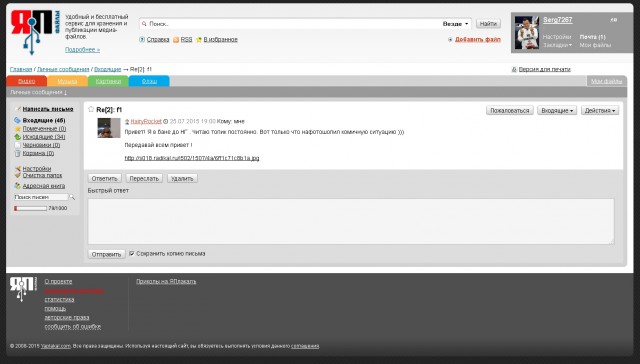This screenshot has height=364, width=640.
Task: Open the radikal.ru image link in message
Action: (x=192, y=158)
